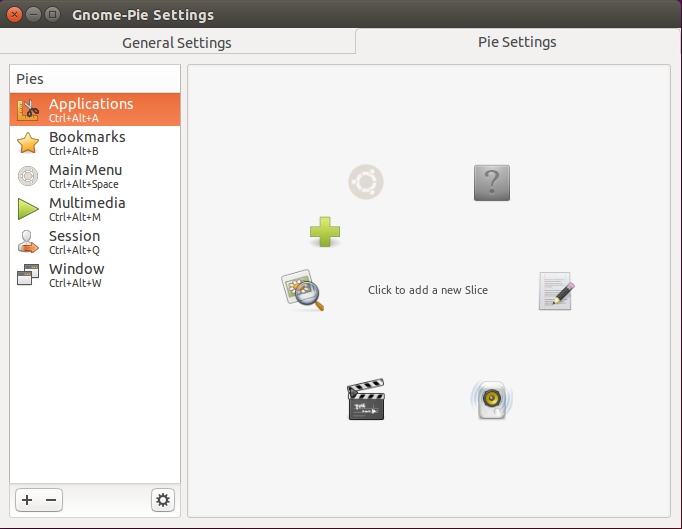Remove selected pie with minus button
Viewport: 682px width, 529px height.
(x=51, y=500)
